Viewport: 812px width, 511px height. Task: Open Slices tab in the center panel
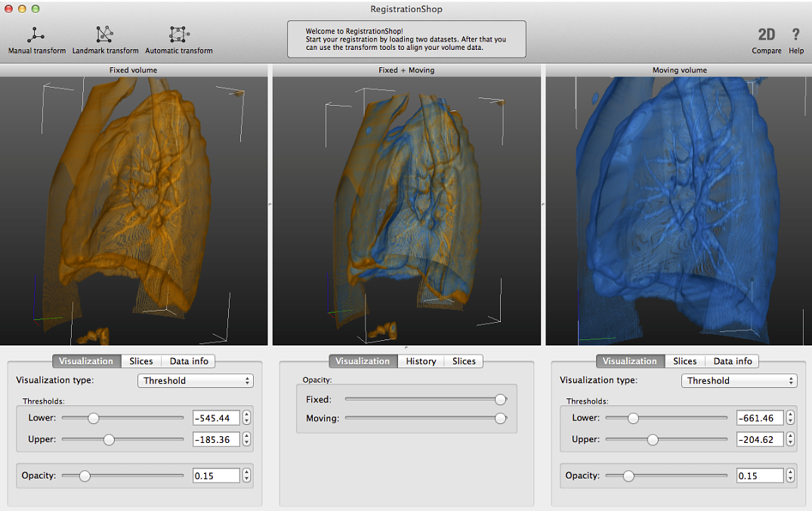(464, 361)
